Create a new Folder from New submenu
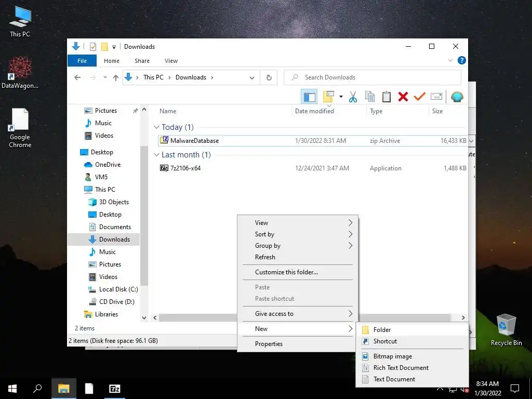Screen dimensions: 532x399 412,330
